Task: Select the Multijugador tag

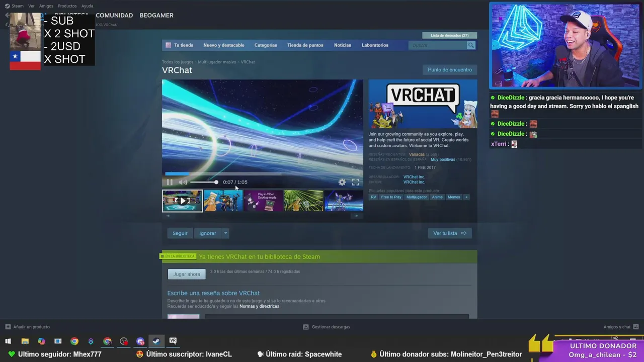Action: click(417, 197)
